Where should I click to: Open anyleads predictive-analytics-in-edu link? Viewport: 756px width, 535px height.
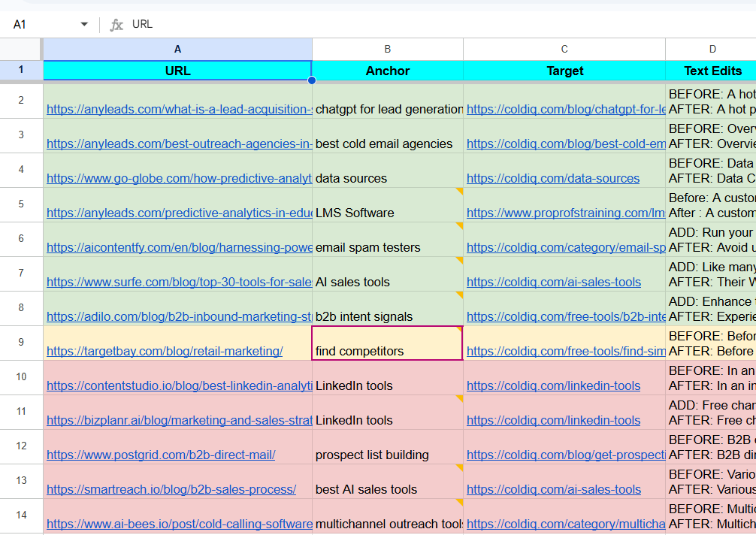(x=179, y=213)
